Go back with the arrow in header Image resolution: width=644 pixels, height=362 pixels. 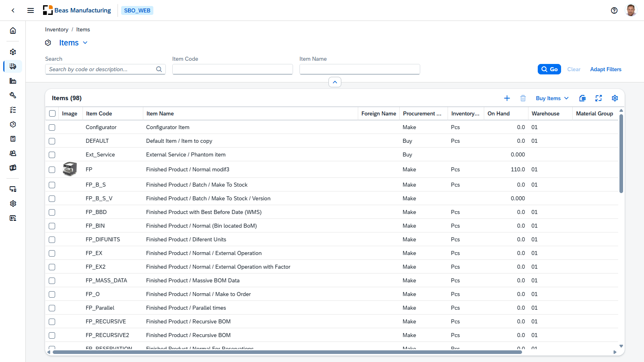click(13, 10)
